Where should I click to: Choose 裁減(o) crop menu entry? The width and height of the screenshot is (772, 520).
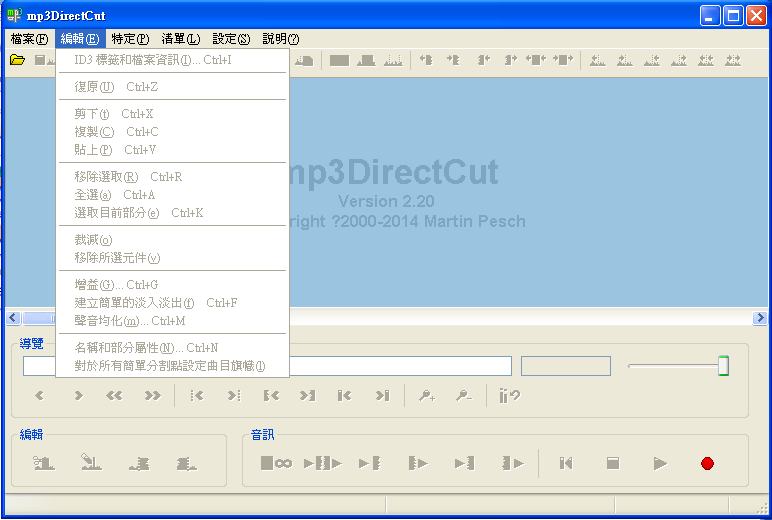(x=172, y=240)
